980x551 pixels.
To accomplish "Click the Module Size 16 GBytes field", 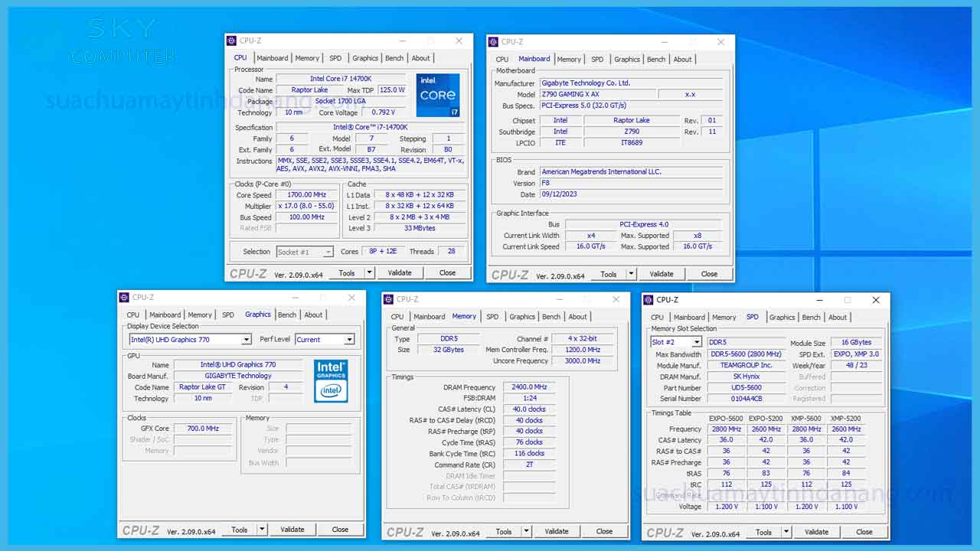I will point(857,343).
